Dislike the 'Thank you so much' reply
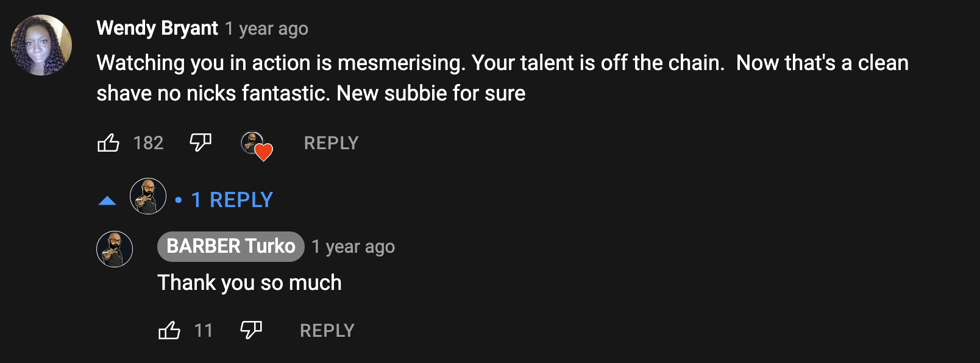 click(251, 330)
